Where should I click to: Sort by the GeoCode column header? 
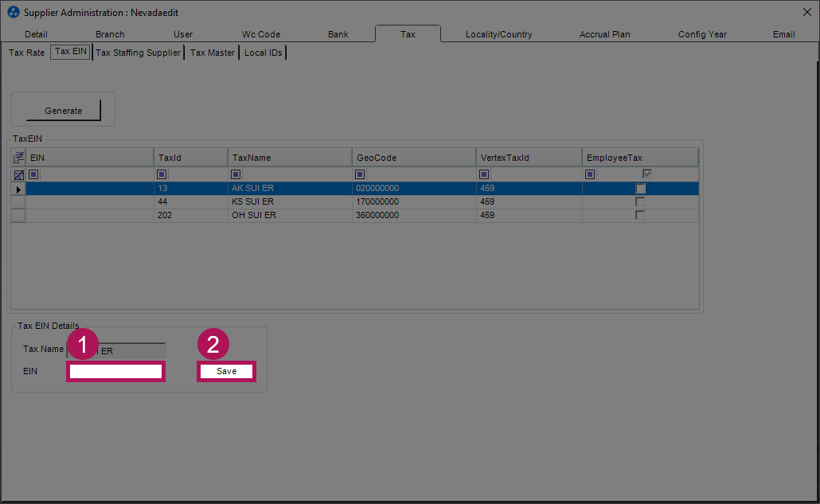414,158
